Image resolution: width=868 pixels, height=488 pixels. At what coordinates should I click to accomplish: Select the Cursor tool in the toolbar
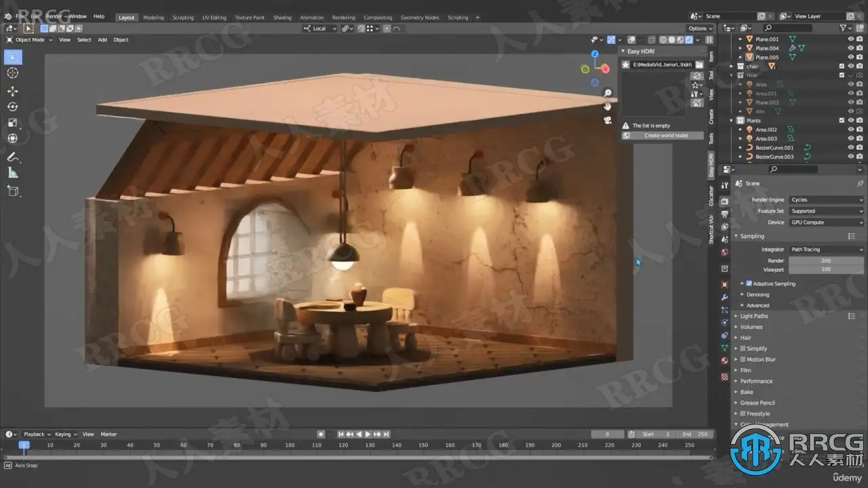12,73
